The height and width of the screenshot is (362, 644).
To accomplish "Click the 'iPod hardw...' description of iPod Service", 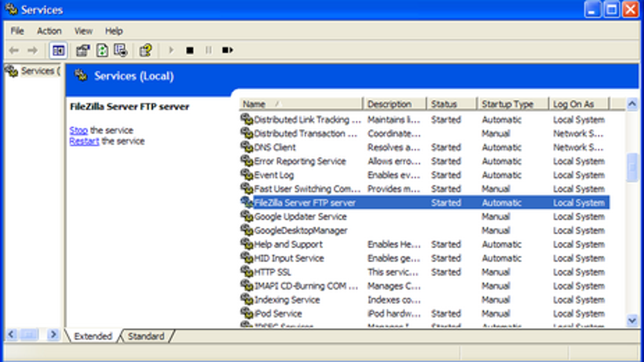I will pyautogui.click(x=394, y=314).
